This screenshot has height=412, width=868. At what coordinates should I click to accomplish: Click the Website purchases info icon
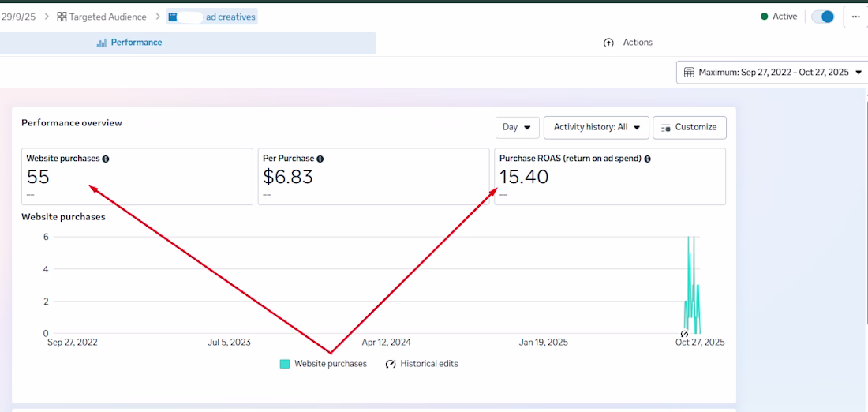coord(106,159)
